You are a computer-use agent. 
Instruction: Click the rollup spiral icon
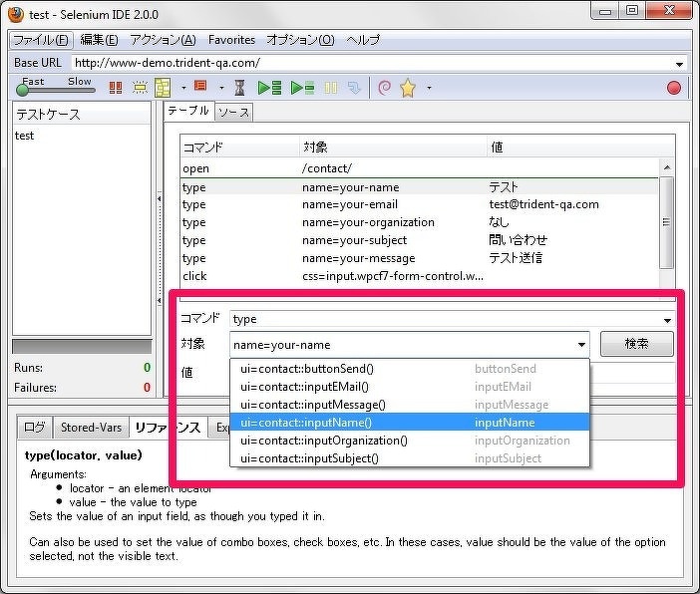point(384,88)
